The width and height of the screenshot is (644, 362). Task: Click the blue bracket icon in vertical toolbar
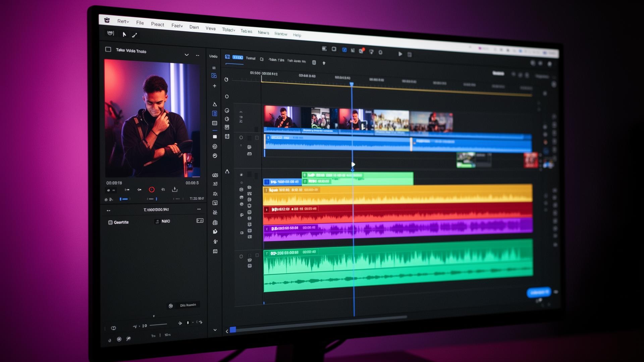[215, 114]
